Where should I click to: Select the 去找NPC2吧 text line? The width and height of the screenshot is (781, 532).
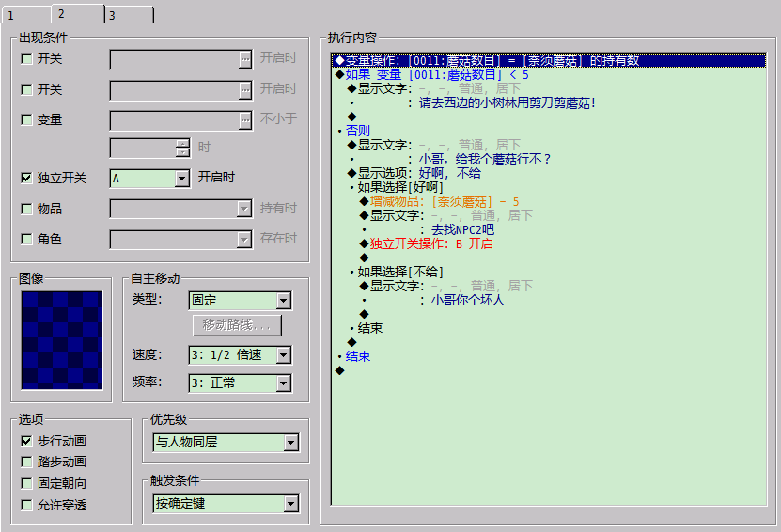click(x=549, y=229)
